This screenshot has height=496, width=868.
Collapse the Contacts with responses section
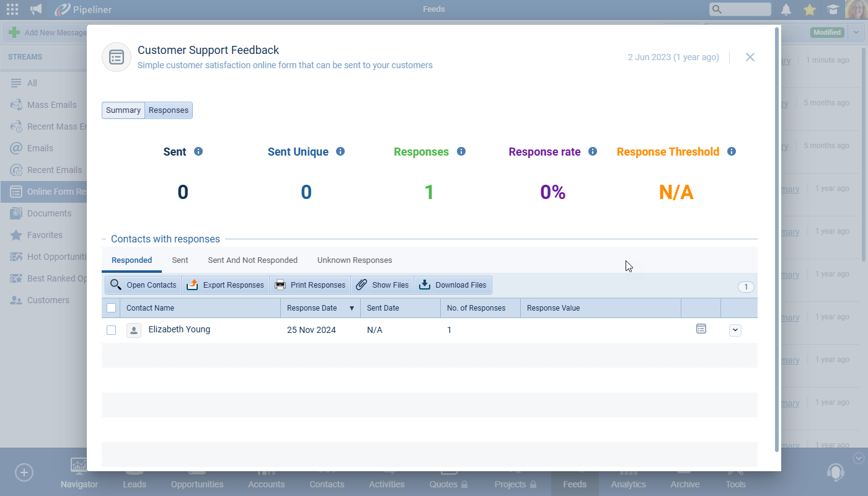104,239
